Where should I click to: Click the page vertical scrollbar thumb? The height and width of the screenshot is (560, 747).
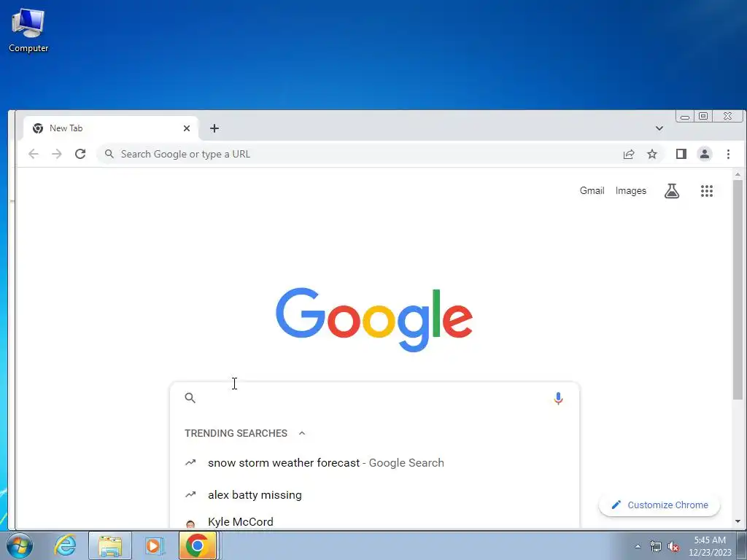pyautogui.click(x=738, y=289)
